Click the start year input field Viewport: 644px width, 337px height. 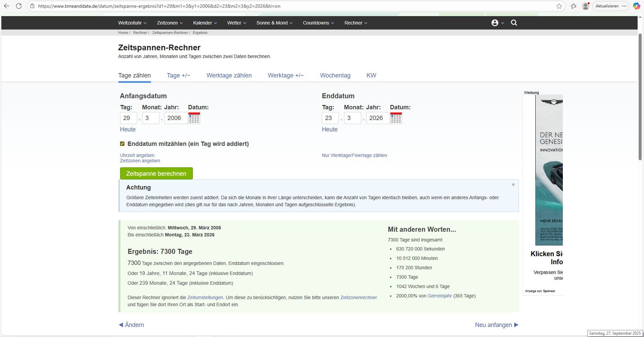175,118
